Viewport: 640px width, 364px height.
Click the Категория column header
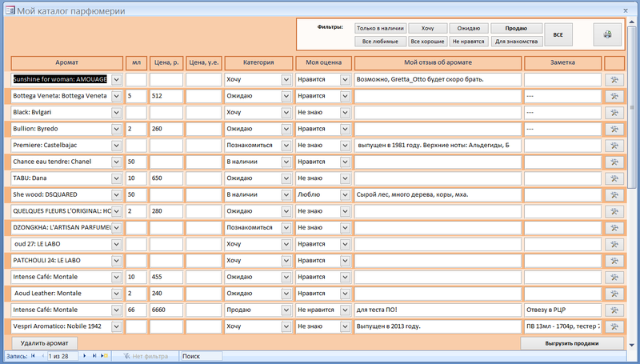(258, 63)
